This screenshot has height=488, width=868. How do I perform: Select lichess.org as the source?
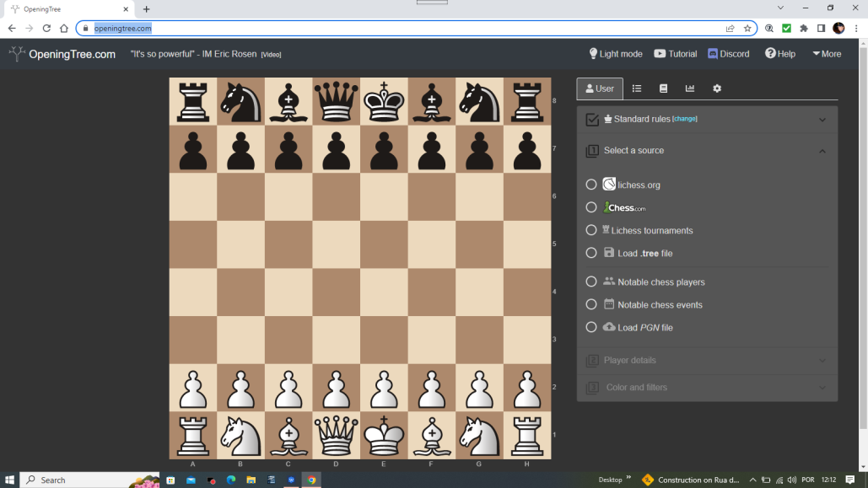pos(591,185)
